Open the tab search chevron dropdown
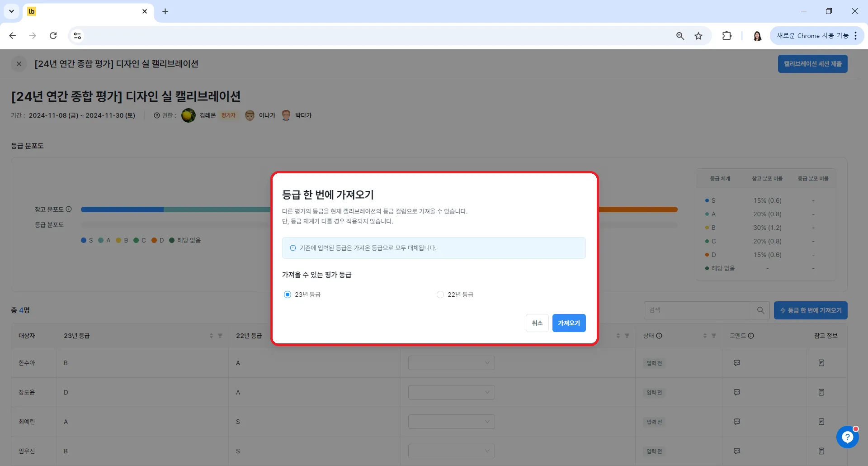 11,11
